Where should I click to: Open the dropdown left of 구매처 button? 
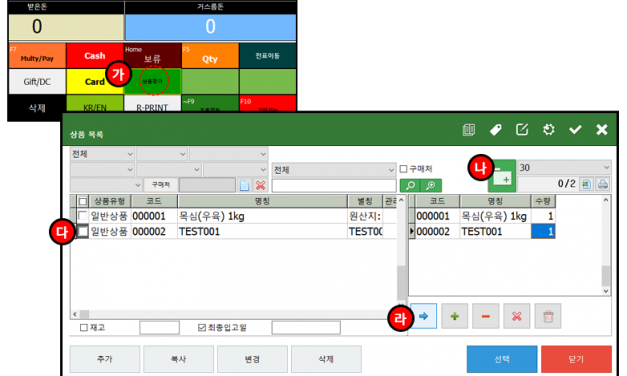[106, 185]
